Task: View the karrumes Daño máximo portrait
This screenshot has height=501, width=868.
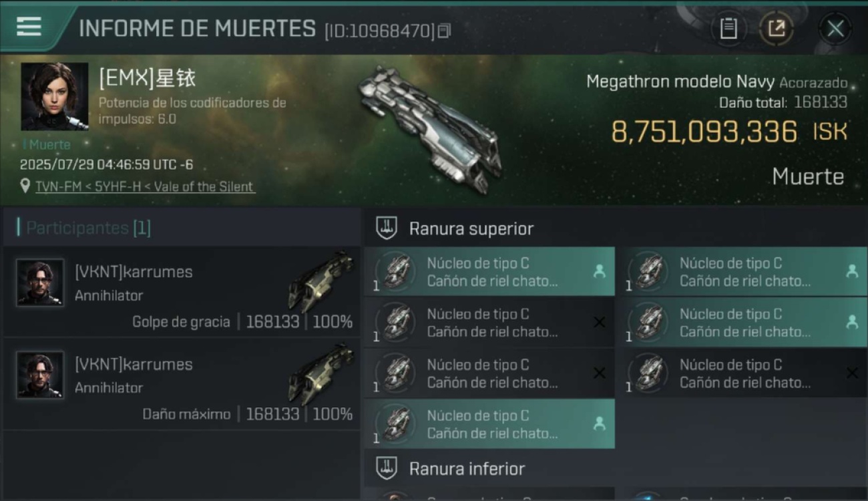Action: (40, 375)
